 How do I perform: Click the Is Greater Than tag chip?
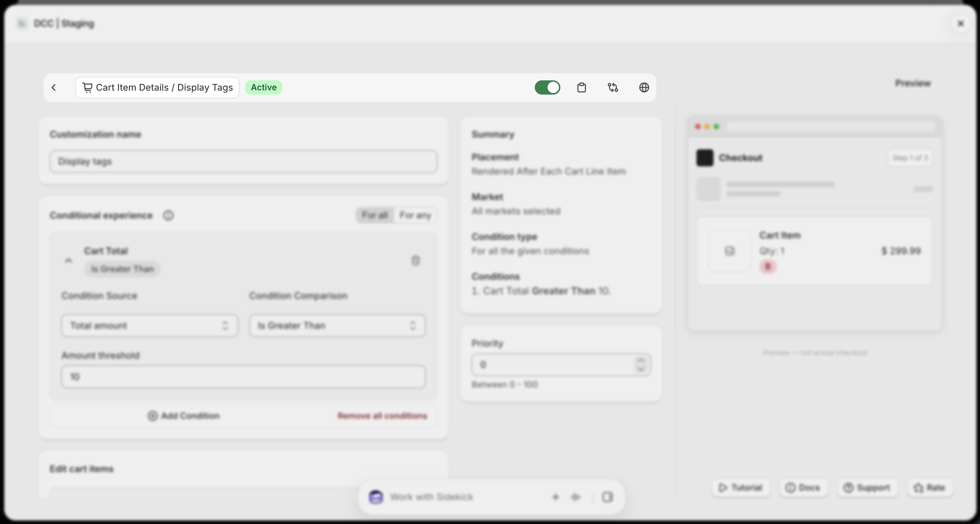click(122, 269)
